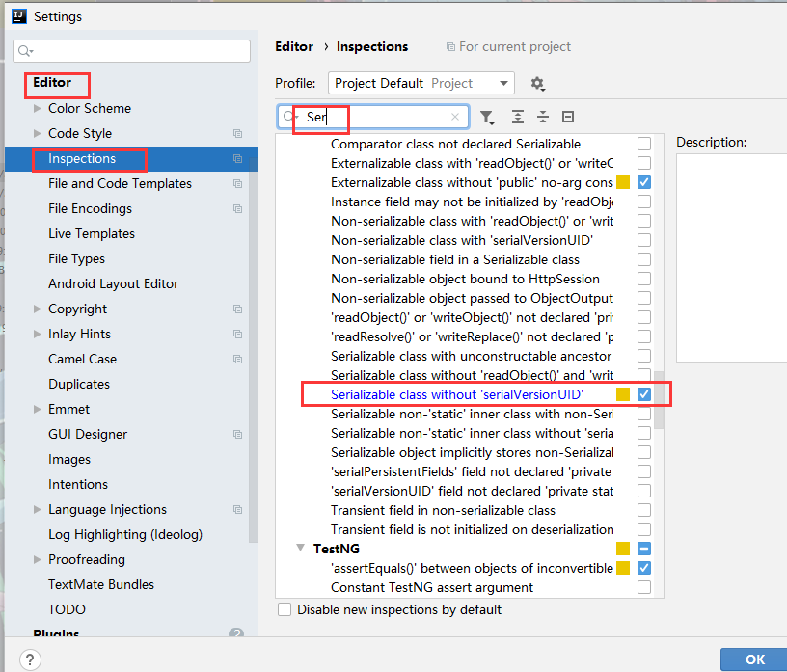Click yellow severity swatch for serialVersionUID inspection
This screenshot has height=672, width=787.
tap(623, 394)
